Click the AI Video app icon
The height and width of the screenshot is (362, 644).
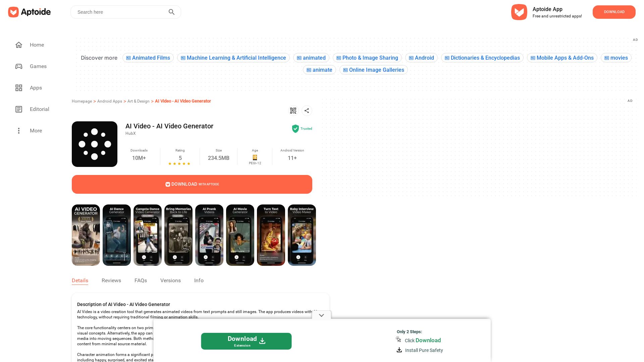click(95, 144)
